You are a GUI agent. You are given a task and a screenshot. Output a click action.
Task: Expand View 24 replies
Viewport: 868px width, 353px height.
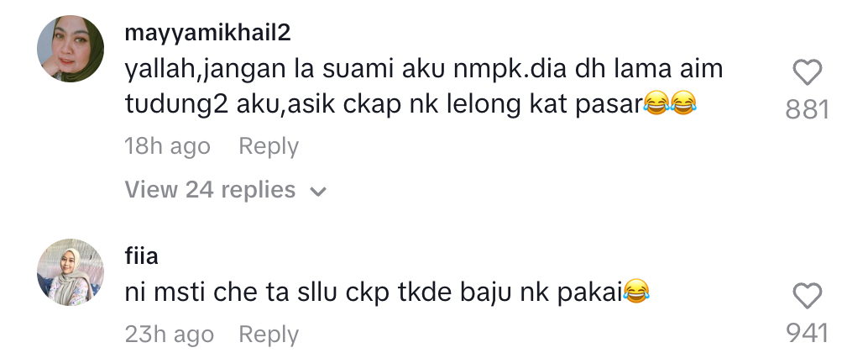coord(226,190)
